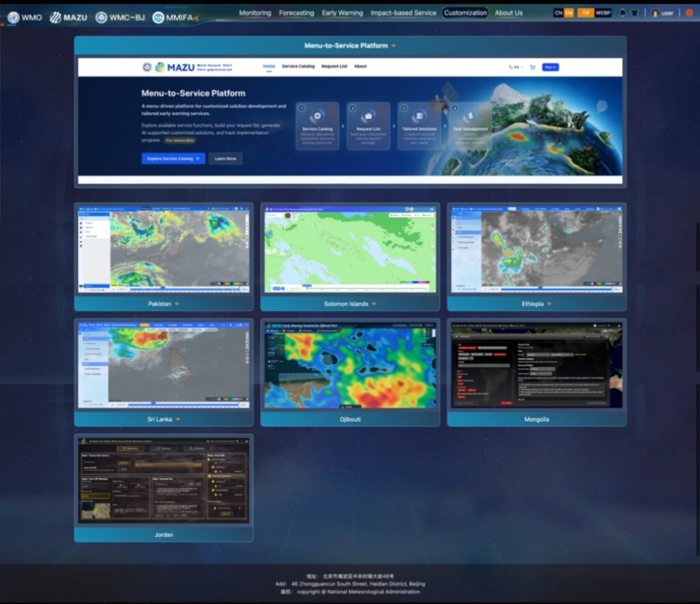Click the Learn More button

[226, 159]
